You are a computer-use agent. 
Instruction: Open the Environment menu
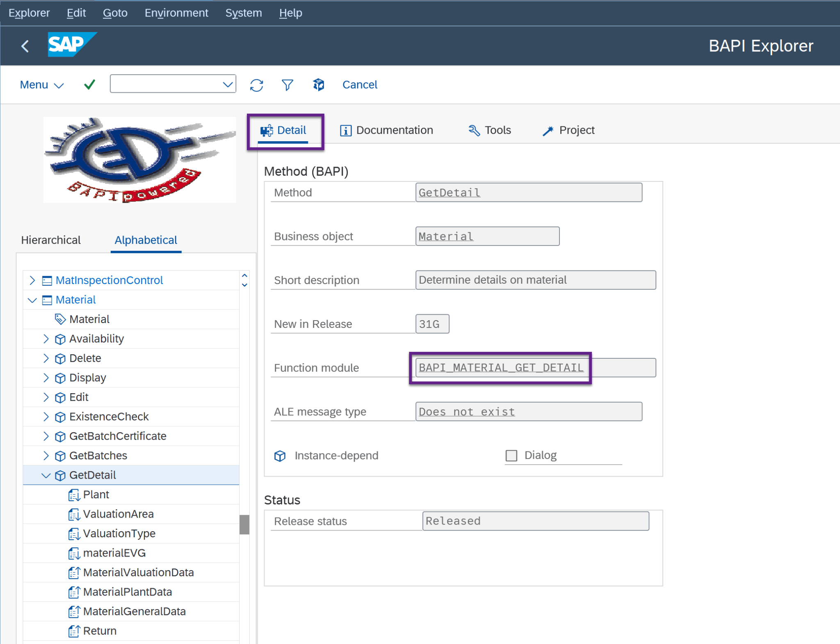click(x=176, y=12)
